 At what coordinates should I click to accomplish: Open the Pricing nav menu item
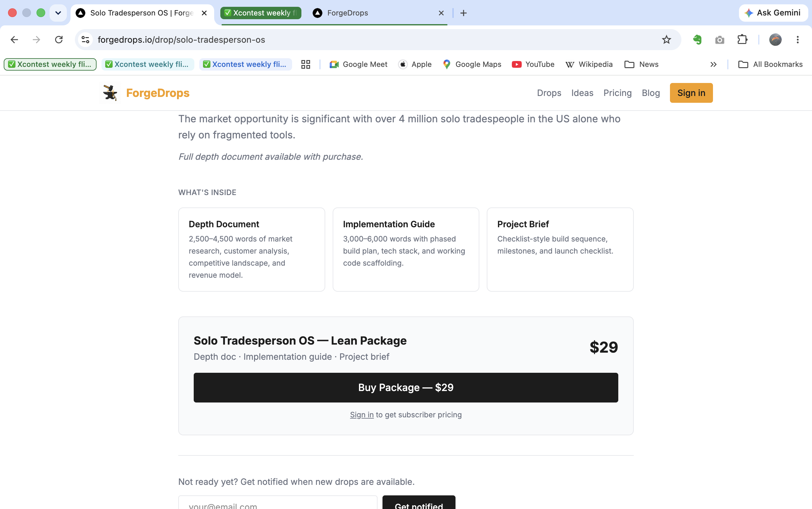[617, 93]
